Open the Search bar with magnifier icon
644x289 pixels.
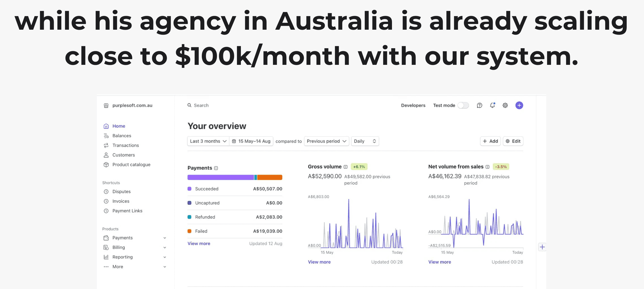[198, 105]
